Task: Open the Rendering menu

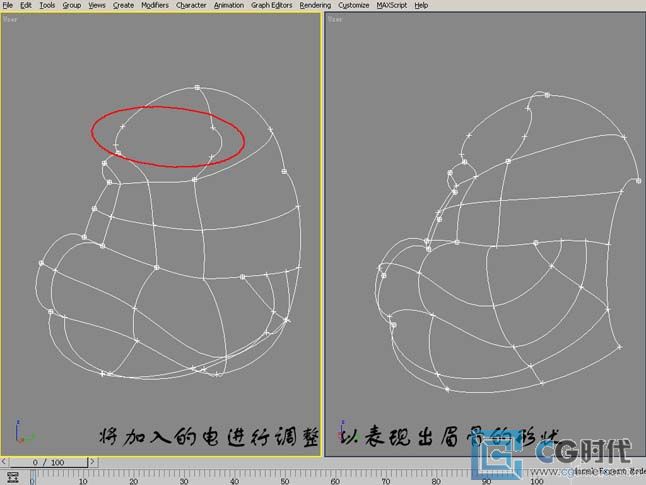Action: 315,5
